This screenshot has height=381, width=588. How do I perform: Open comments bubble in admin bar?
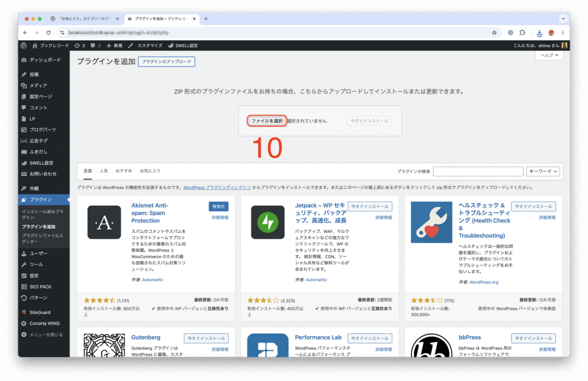pyautogui.click(x=96, y=45)
